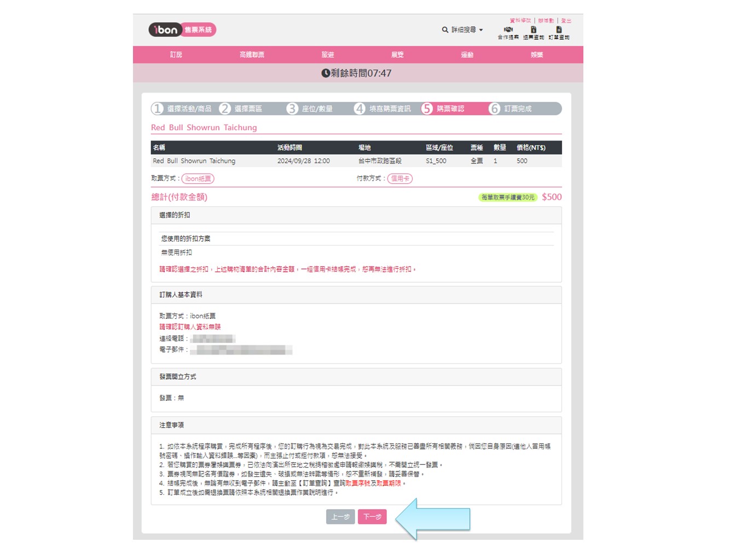Open the 詳細搜尋 dropdown arrow
Image resolution: width=747 pixels, height=560 pixels.
pyautogui.click(x=481, y=30)
